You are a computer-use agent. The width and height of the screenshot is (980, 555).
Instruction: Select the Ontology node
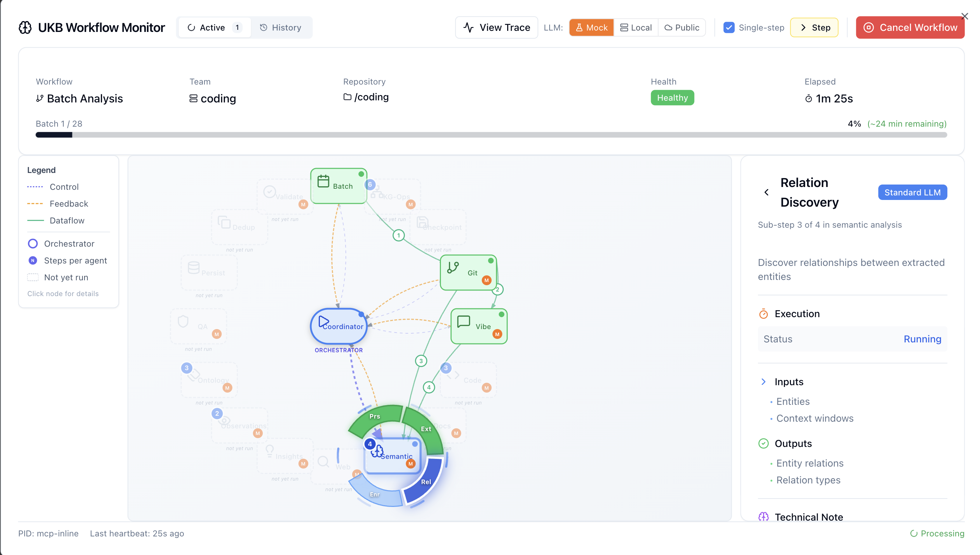[x=209, y=380]
